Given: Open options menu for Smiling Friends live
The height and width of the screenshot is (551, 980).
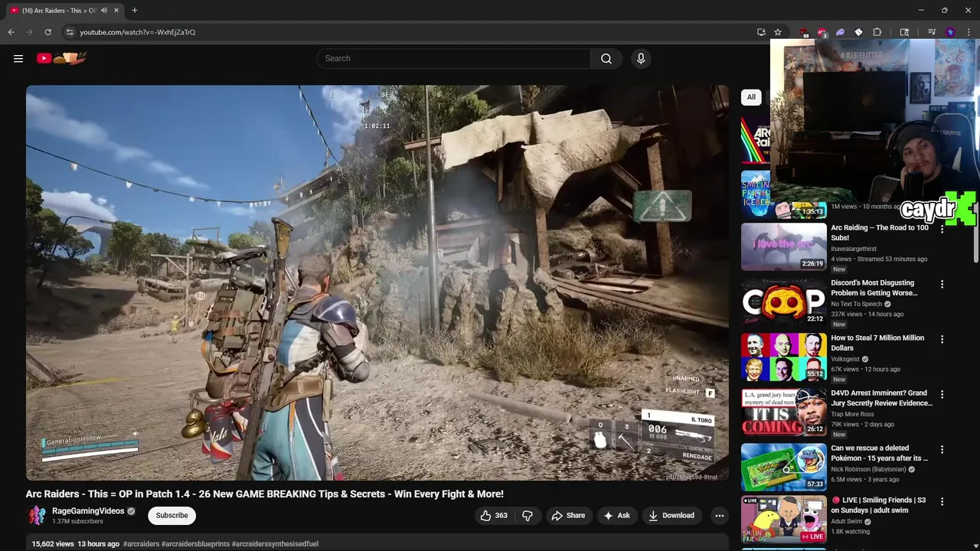Looking at the screenshot, I should [x=942, y=501].
